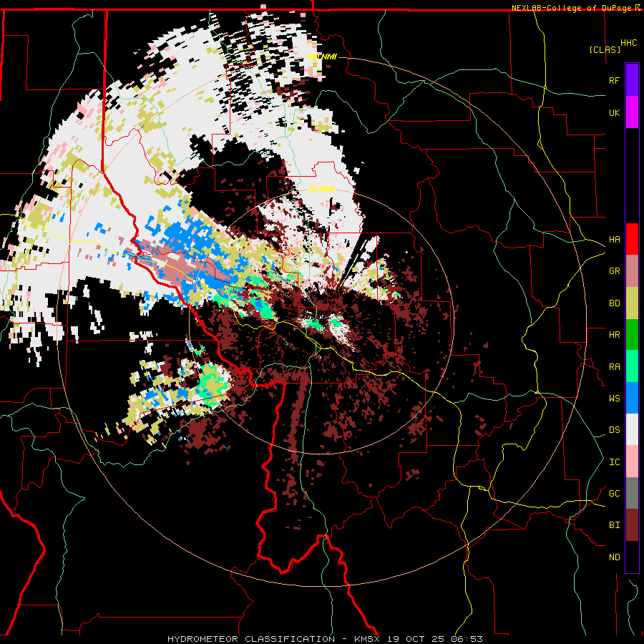Click the "WS" legend label text
The image size is (644, 644).
[x=614, y=399]
